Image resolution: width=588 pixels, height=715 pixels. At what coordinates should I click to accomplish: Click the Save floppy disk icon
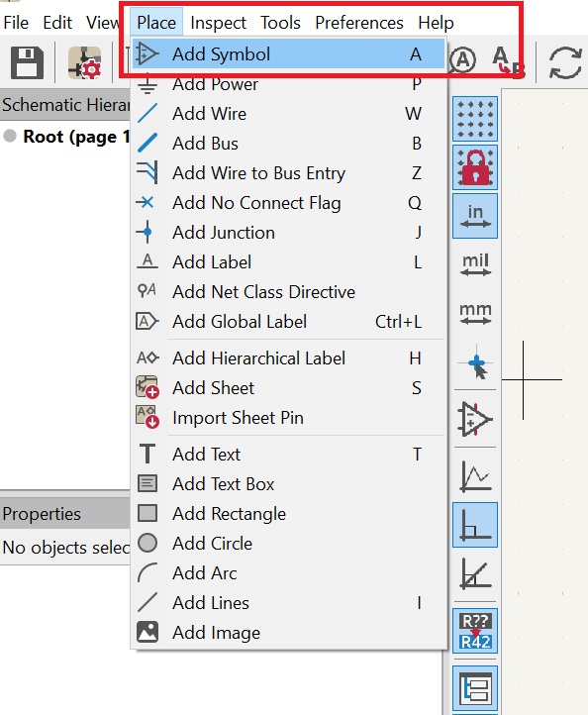27,62
